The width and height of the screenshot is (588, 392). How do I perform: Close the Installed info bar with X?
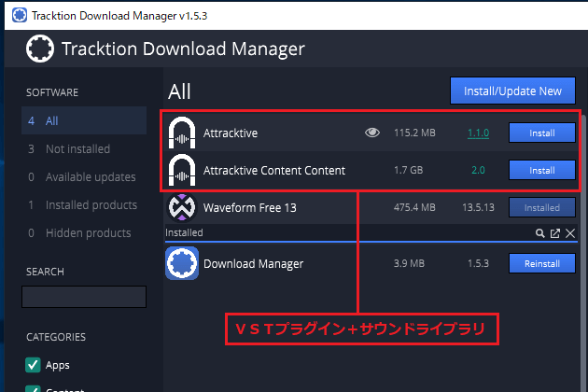570,233
